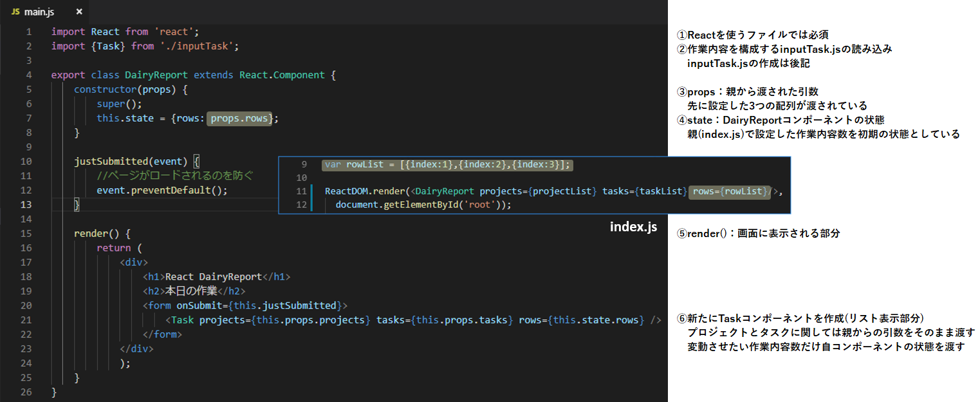Click the closing </form> tag
The height and width of the screenshot is (402, 980).
coord(162,334)
